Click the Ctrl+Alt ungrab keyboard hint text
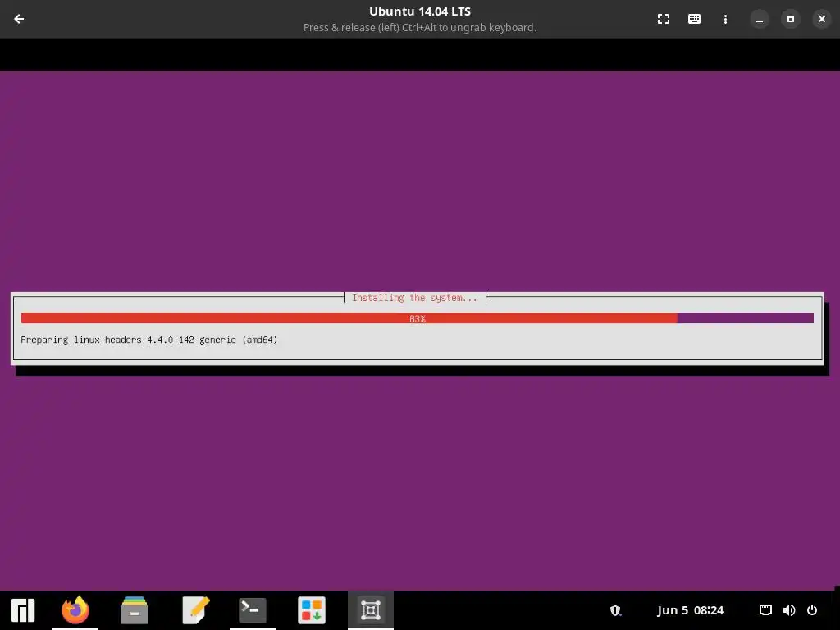This screenshot has width=840, height=630. click(420, 27)
